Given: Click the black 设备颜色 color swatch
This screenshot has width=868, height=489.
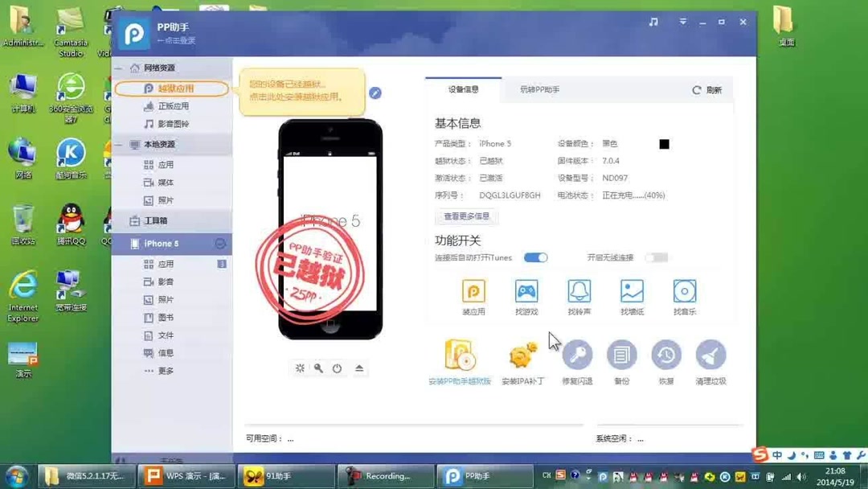Looking at the screenshot, I should 664,144.
